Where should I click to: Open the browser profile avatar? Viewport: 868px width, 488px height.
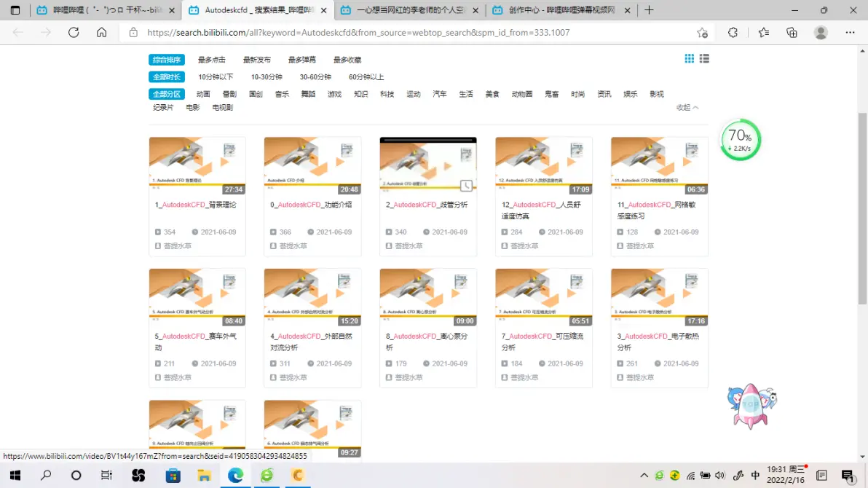pyautogui.click(x=821, y=33)
